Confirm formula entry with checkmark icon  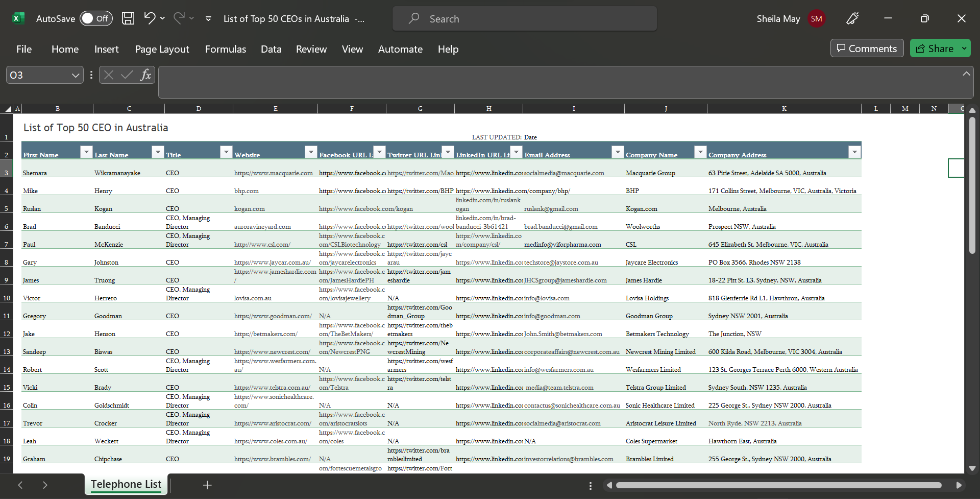coord(127,75)
